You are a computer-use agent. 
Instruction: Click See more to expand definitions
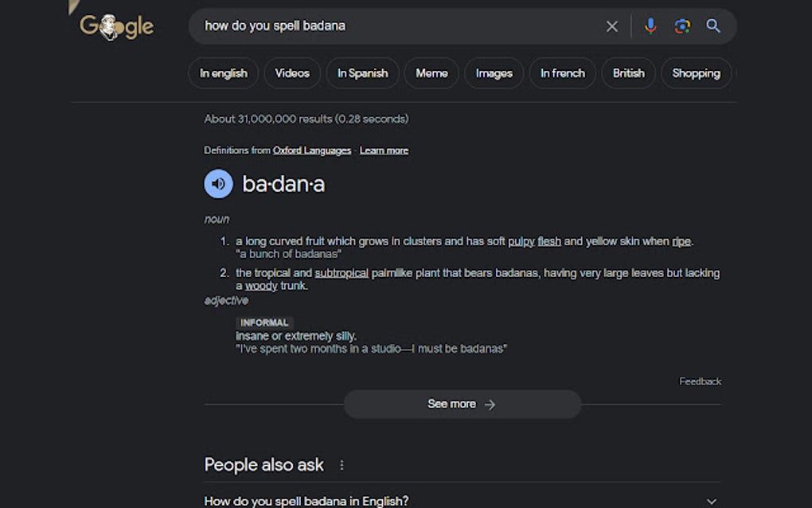pos(462,404)
